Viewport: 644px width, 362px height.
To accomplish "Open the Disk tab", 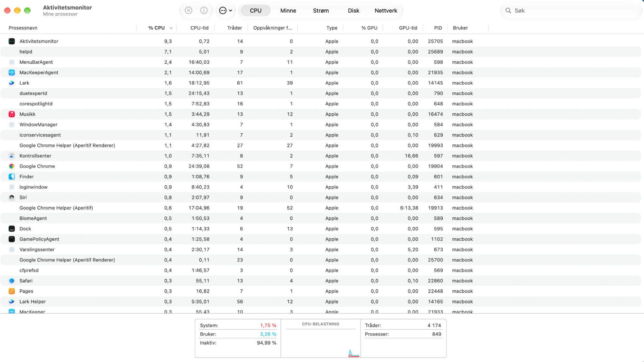I will tap(353, 11).
